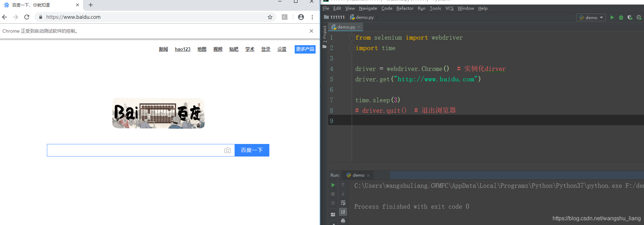The image size is (644, 225).
Task: Open the View menu in PyCharm
Action: pyautogui.click(x=350, y=8)
